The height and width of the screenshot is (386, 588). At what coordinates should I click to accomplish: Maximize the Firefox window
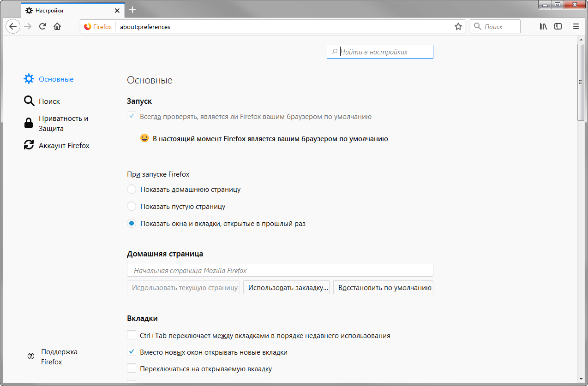point(558,5)
